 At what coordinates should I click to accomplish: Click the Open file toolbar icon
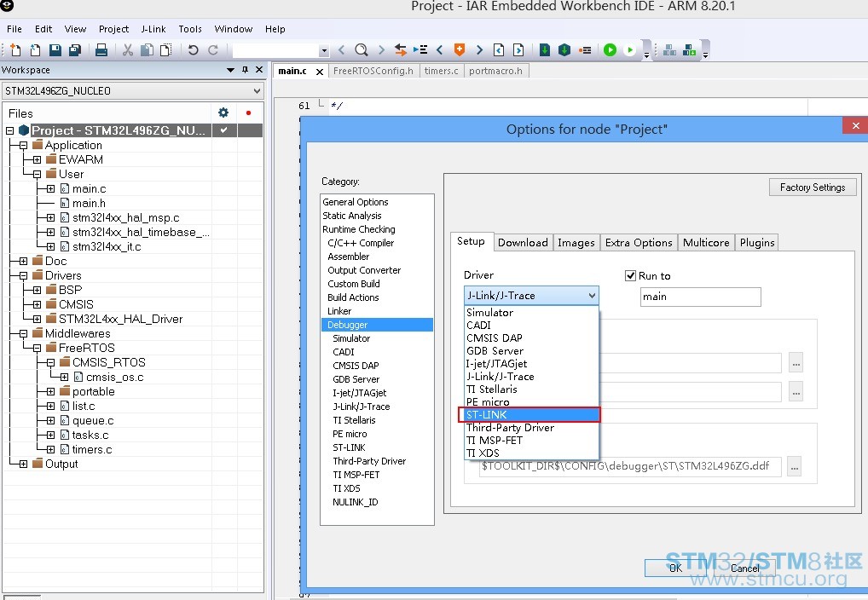pyautogui.click(x=36, y=49)
